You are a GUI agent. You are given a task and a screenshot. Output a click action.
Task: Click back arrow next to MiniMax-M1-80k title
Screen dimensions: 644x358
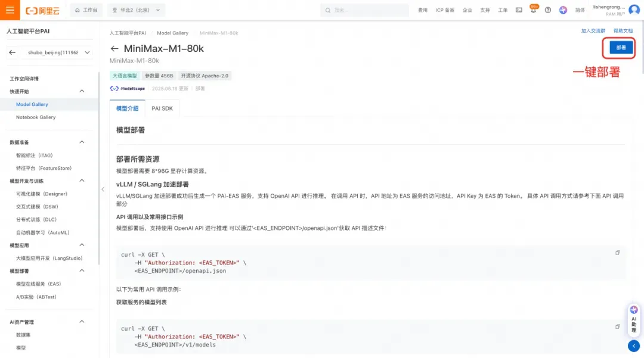click(114, 48)
